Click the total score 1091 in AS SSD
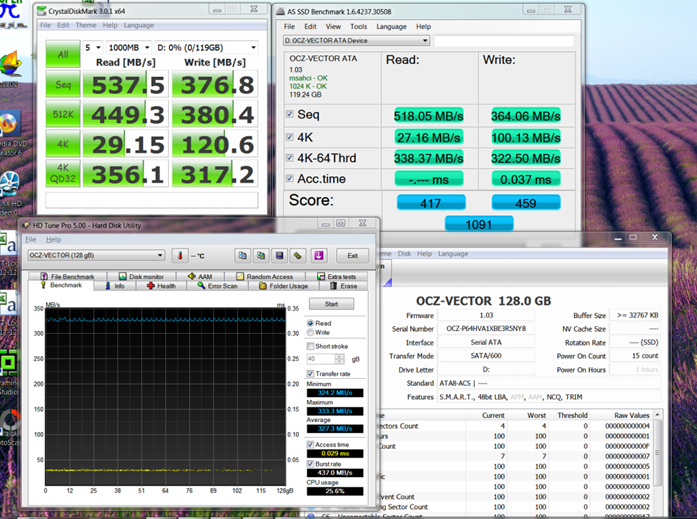 click(x=479, y=224)
